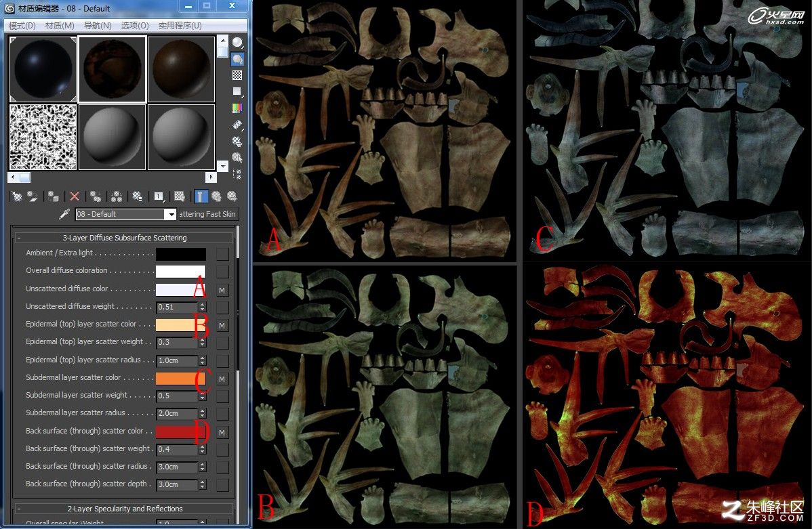Click empty map button for Ambient / Extra light
Image resolution: width=812 pixels, height=529 pixels.
tap(222, 253)
